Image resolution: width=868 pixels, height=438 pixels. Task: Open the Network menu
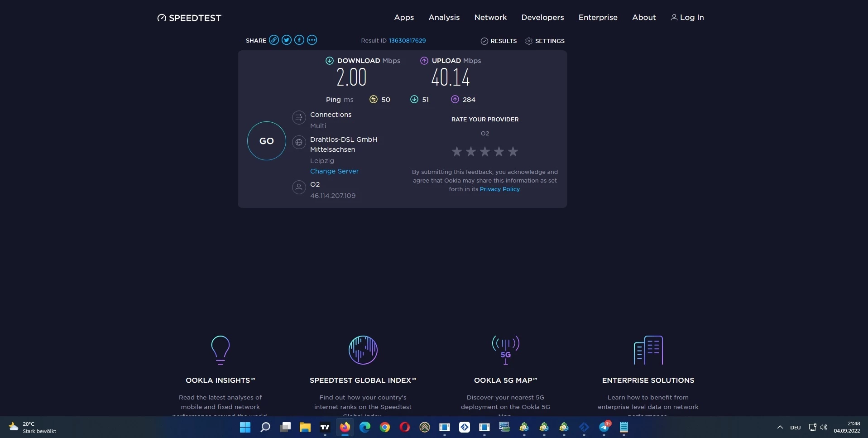490,17
